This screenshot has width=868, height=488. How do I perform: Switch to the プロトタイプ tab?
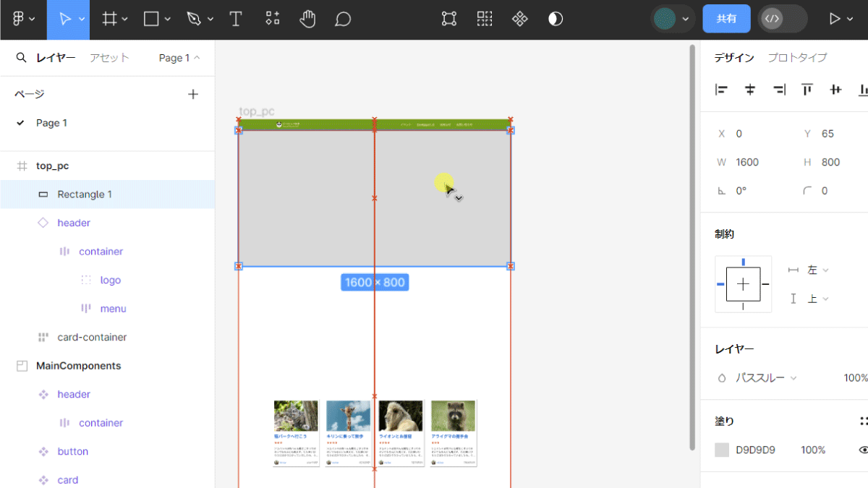tap(797, 58)
